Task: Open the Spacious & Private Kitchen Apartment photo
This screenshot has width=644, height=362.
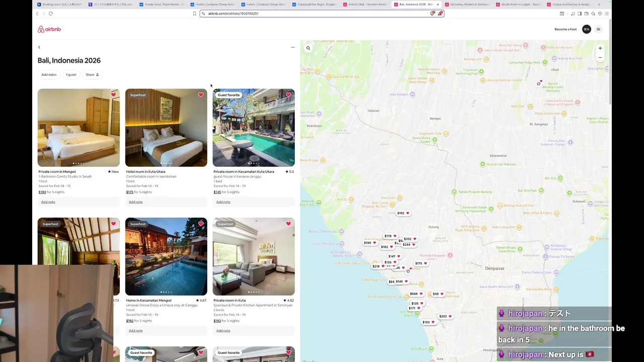Action: click(x=254, y=256)
